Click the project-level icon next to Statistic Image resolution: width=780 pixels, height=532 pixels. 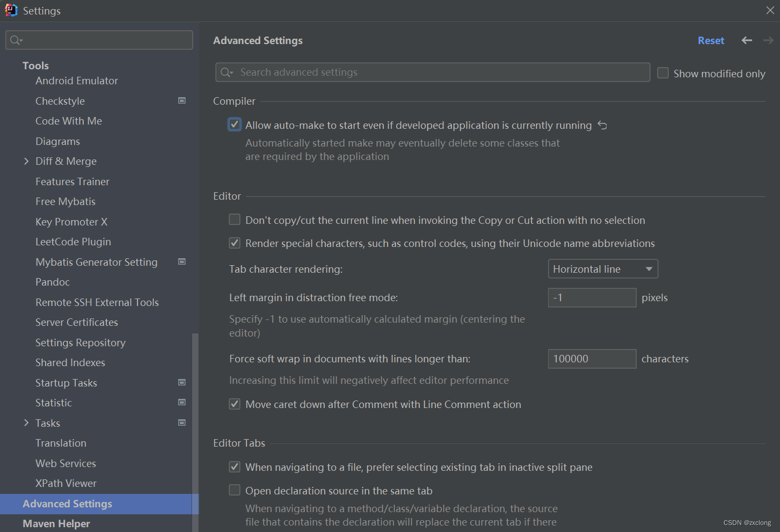pyautogui.click(x=182, y=402)
